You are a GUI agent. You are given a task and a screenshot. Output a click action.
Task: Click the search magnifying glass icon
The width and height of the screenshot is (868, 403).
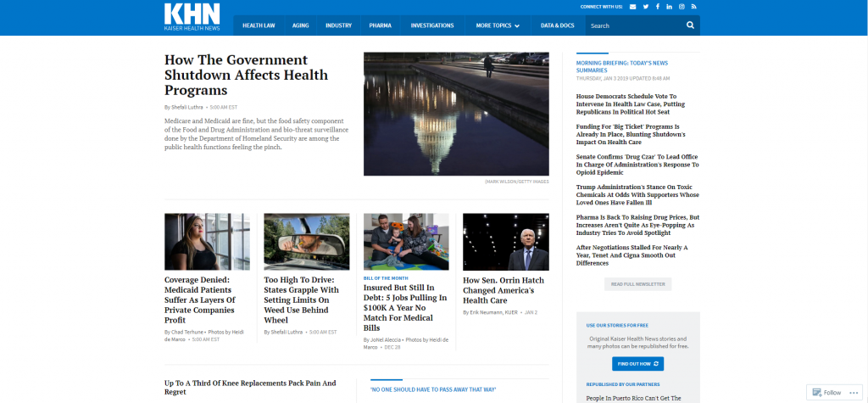pos(690,25)
